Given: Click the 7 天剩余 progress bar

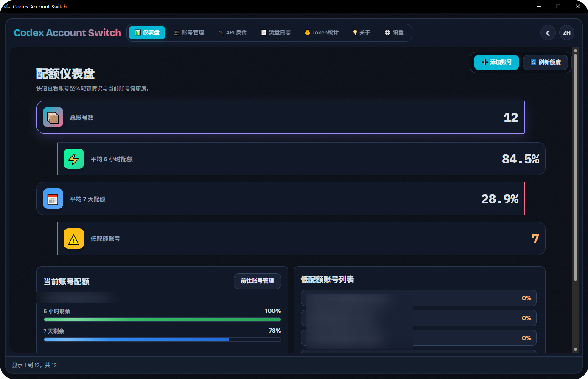Looking at the screenshot, I should 162,340.
